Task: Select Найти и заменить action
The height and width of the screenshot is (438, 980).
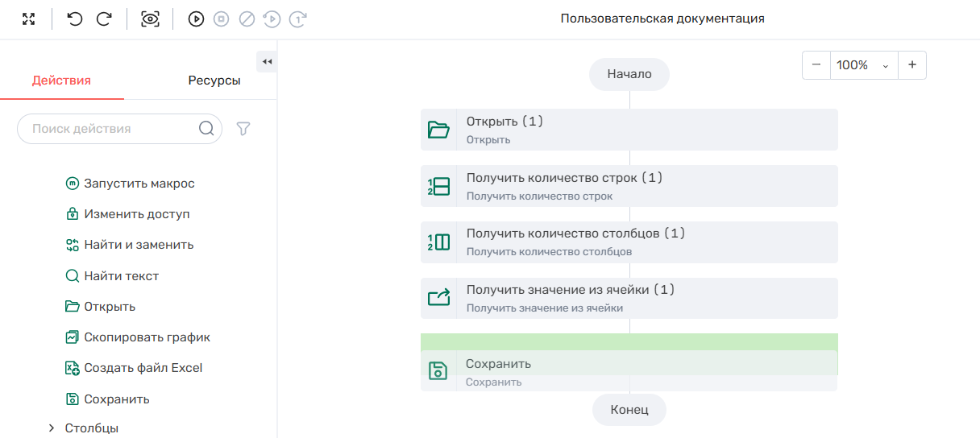Action: (139, 245)
